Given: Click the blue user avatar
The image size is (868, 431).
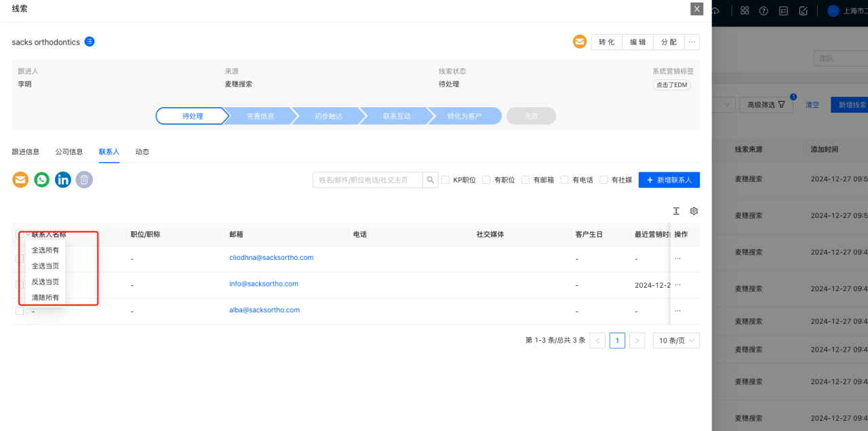Looking at the screenshot, I should pos(833,11).
